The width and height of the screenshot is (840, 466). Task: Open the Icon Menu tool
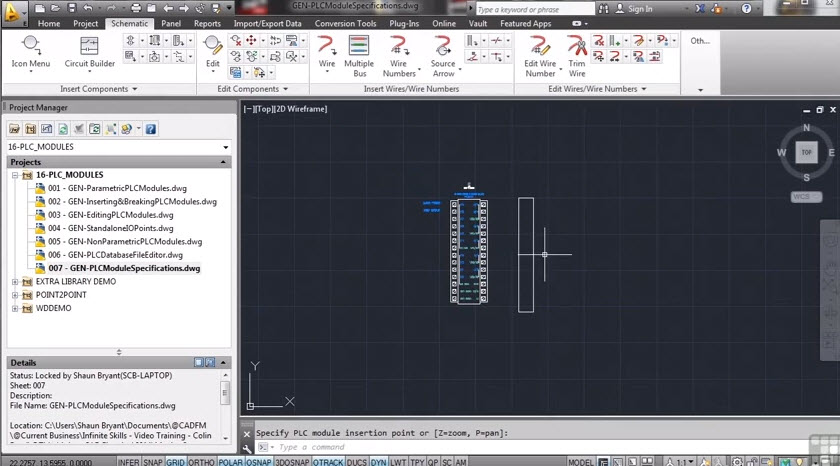(x=31, y=52)
